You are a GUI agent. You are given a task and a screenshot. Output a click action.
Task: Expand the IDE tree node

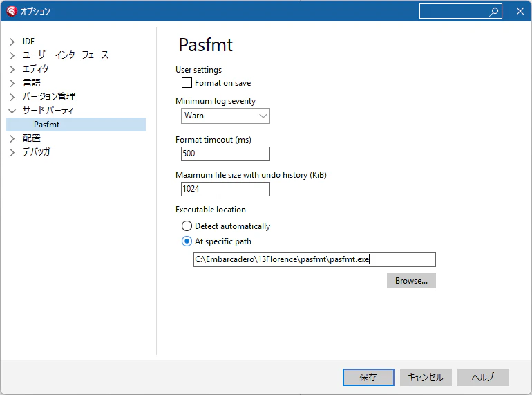coord(12,42)
